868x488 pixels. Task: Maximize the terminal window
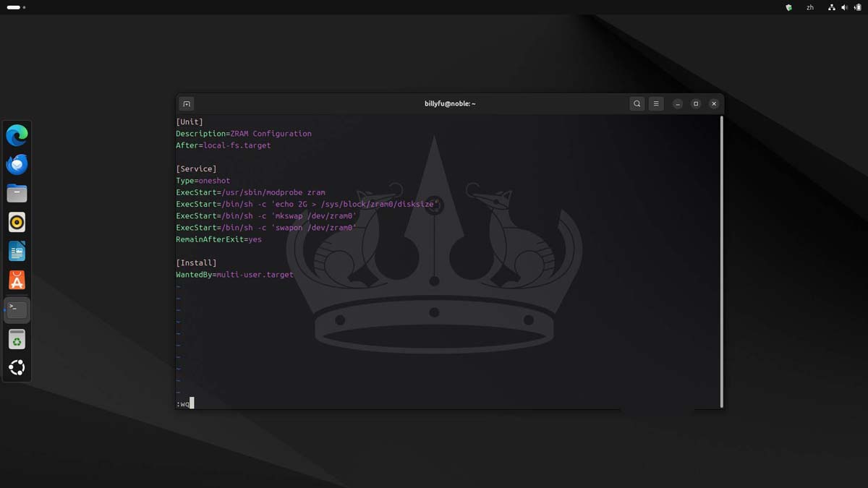695,104
